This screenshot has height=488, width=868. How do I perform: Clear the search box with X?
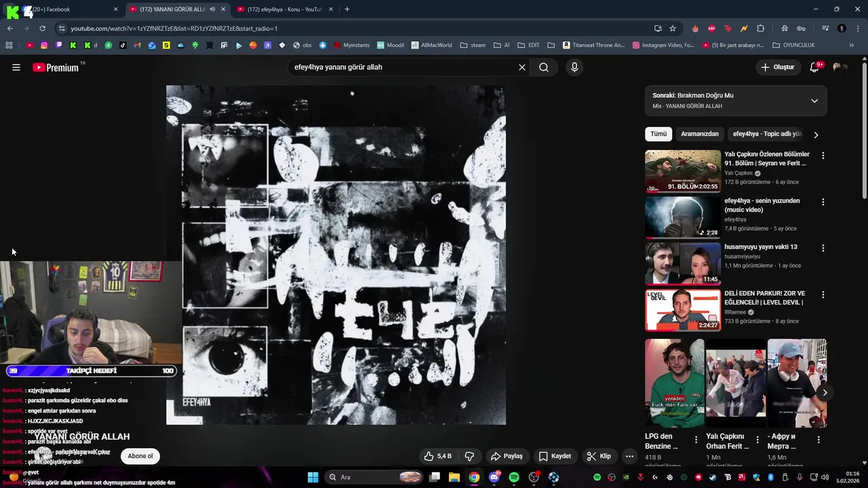[522, 67]
